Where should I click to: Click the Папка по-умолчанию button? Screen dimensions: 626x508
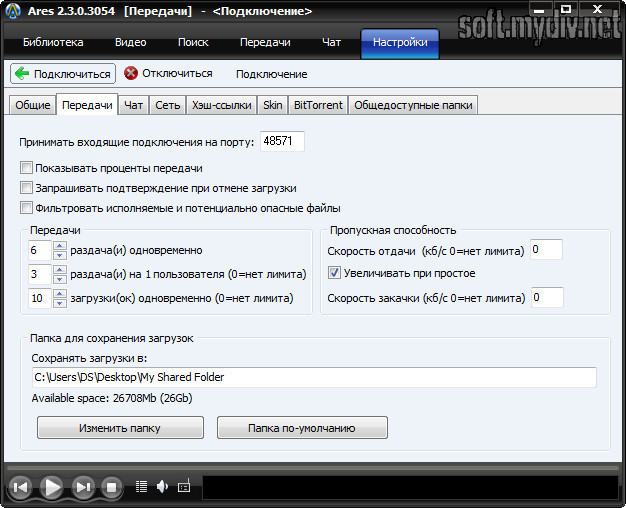point(302,428)
